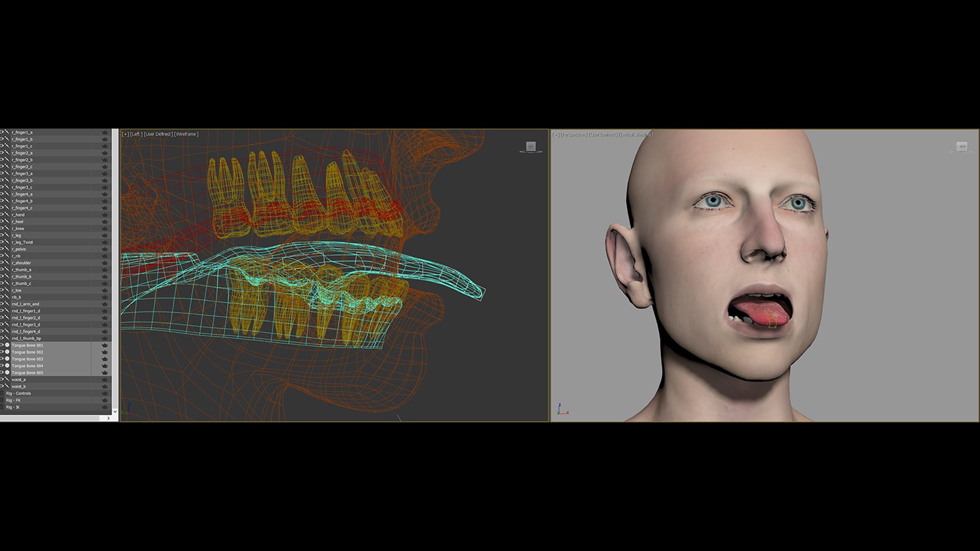Open [User Defined] menu in the left viewport
The image size is (980, 551).
click(x=158, y=134)
